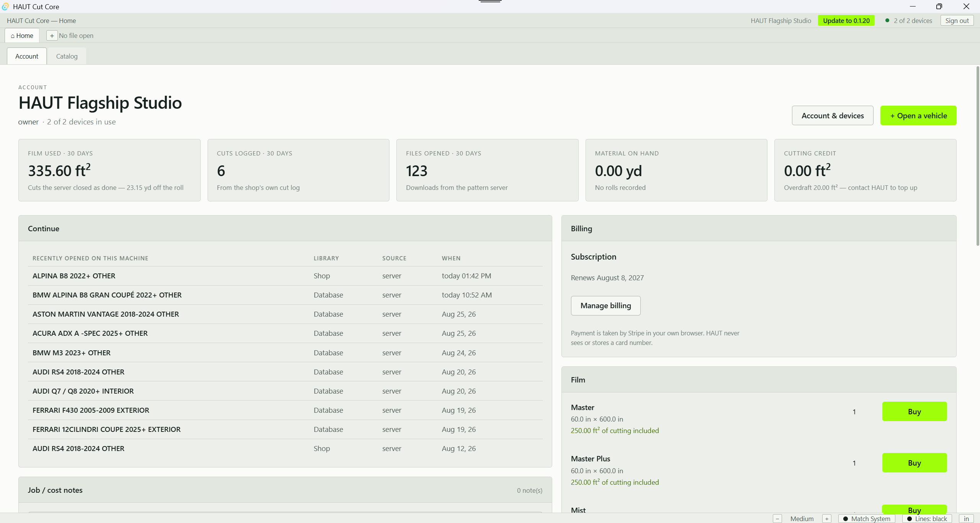Image resolution: width=980 pixels, height=523 pixels.
Task: Open AUDI Q7 / Q8 2020+ INTERIOR
Action: tap(285, 391)
